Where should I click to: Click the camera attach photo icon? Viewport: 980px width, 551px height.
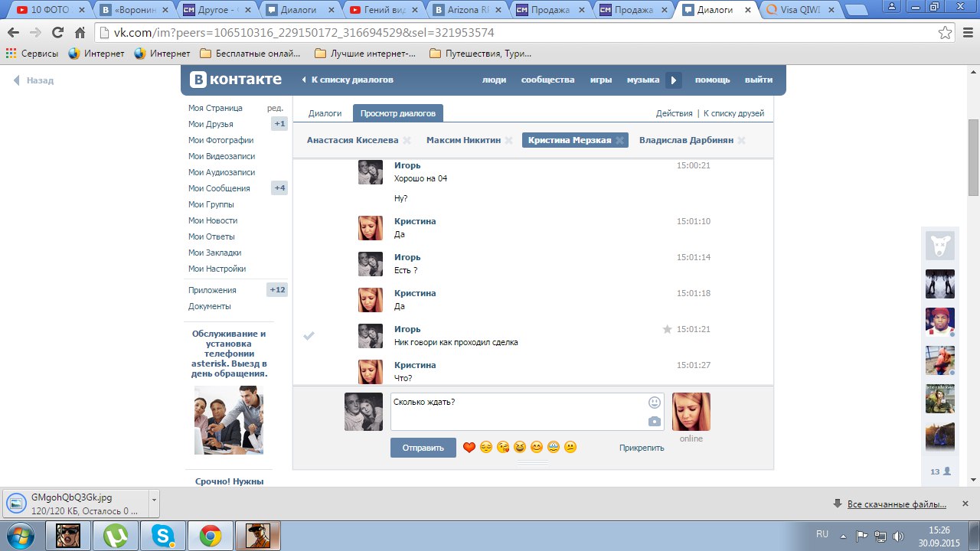[x=654, y=422]
